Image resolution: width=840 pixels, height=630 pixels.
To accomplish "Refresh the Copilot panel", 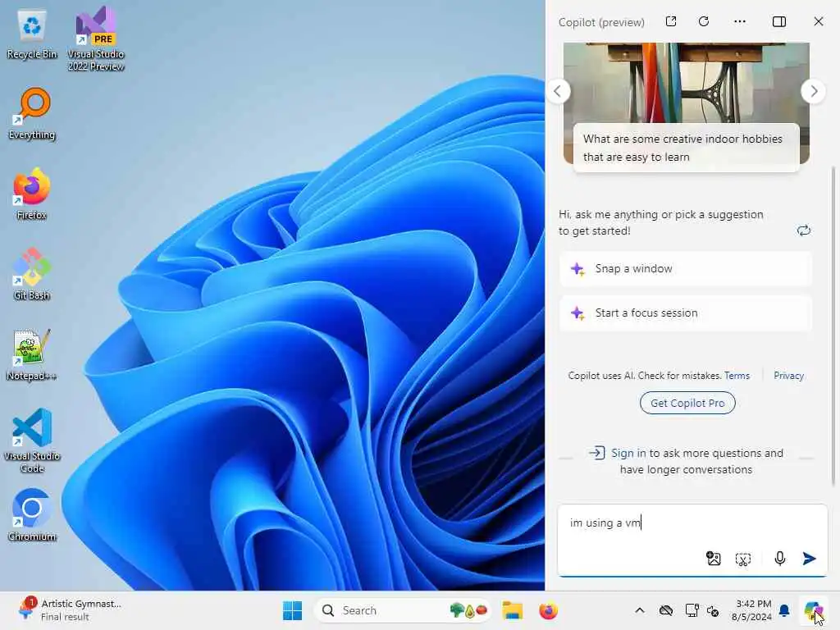I will 704,21.
